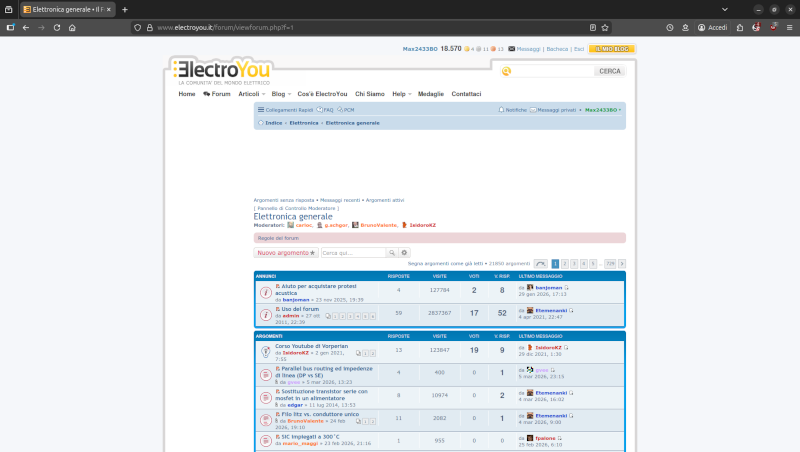Click the jump-to-page arrow icon
This screenshot has width=800, height=452.
(541, 263)
